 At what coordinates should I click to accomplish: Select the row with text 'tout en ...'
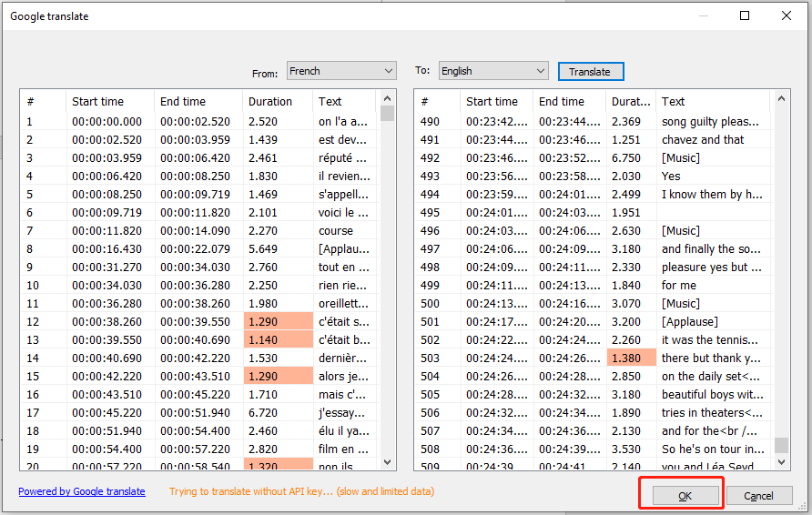coord(199,268)
